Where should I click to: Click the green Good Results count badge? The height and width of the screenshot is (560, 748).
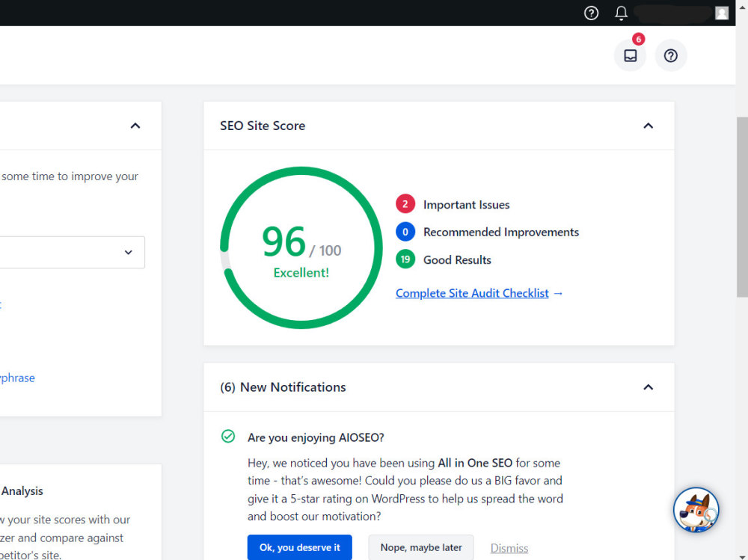point(405,259)
